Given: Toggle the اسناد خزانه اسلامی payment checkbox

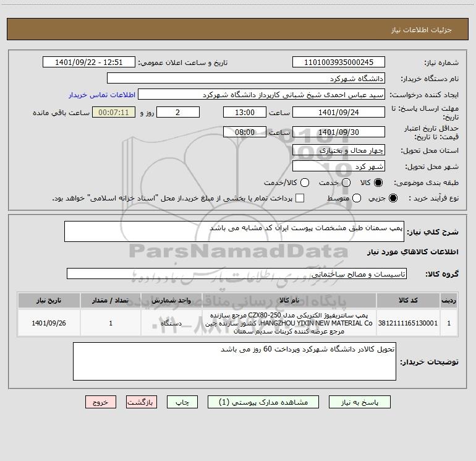Looking at the screenshot, I should pyautogui.click(x=300, y=198).
